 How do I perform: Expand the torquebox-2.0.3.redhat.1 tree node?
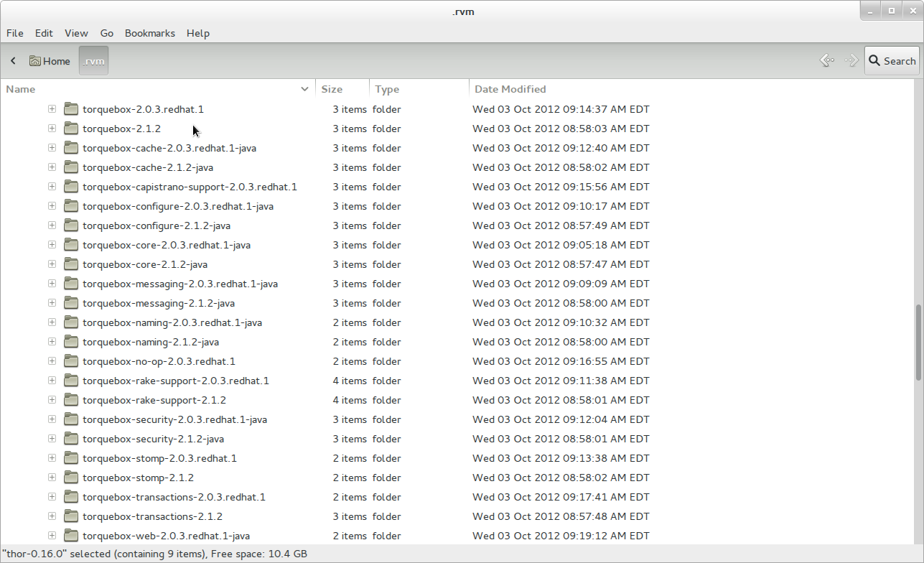[x=52, y=109]
